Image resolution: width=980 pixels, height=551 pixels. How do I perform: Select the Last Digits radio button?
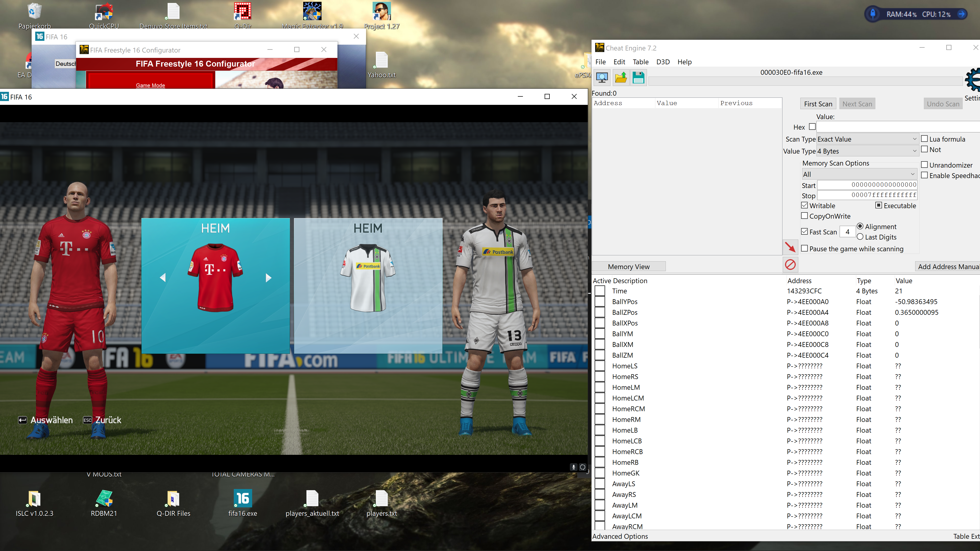(860, 236)
